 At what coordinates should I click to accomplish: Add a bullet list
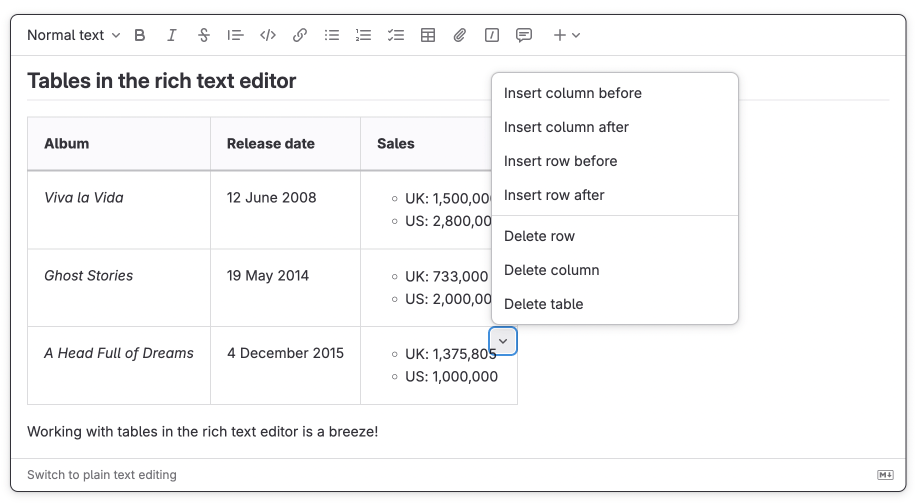(x=332, y=35)
